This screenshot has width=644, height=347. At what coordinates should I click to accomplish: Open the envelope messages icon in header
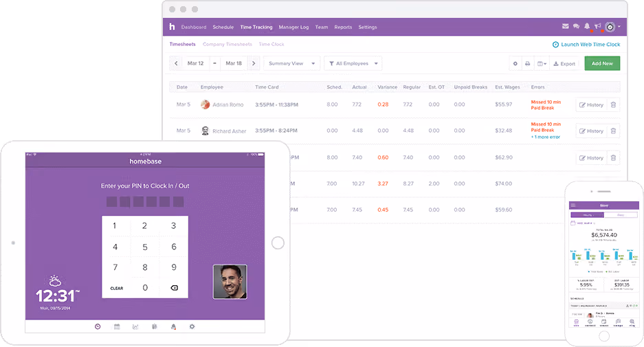click(566, 26)
